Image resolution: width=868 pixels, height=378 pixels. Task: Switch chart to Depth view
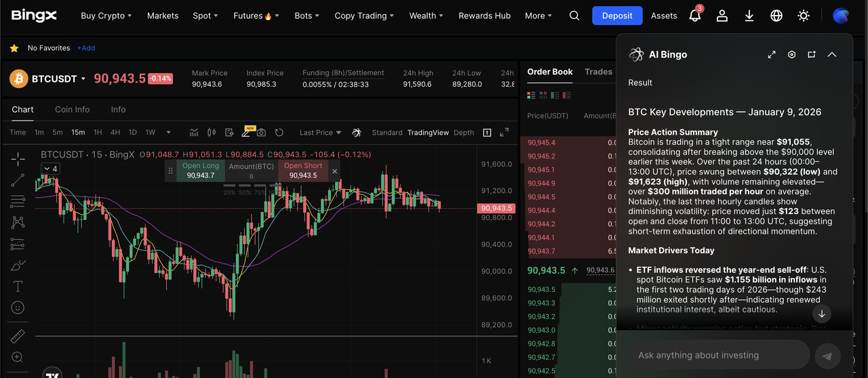tap(464, 133)
